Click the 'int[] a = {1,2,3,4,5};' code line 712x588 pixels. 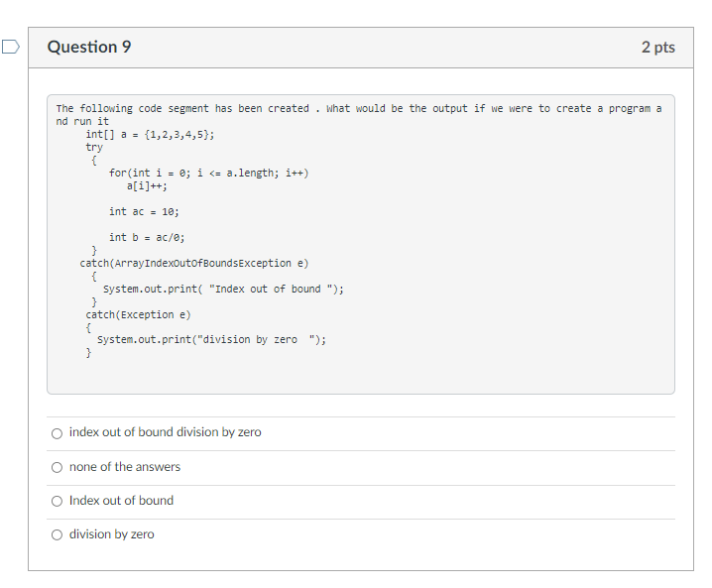(151, 135)
